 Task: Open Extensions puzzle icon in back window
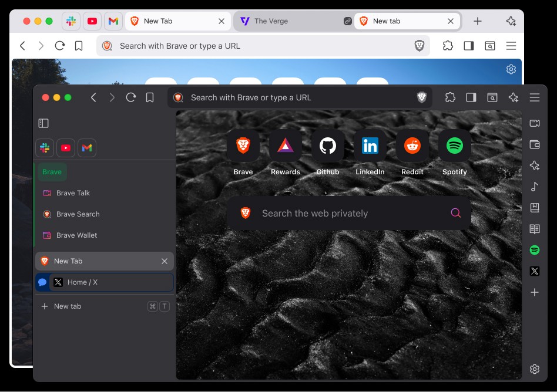448,46
